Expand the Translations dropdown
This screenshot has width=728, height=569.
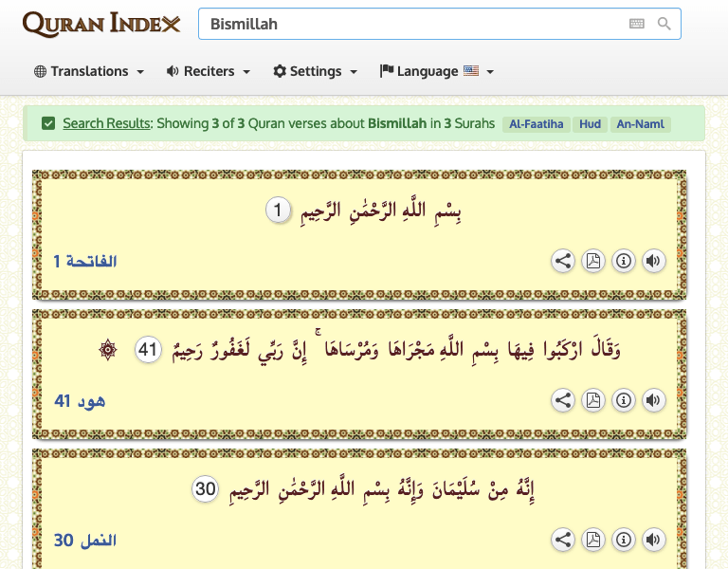(x=89, y=71)
